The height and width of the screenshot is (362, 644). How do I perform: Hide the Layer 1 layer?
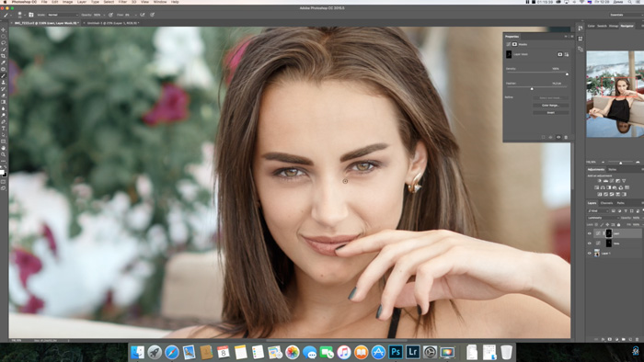point(590,254)
